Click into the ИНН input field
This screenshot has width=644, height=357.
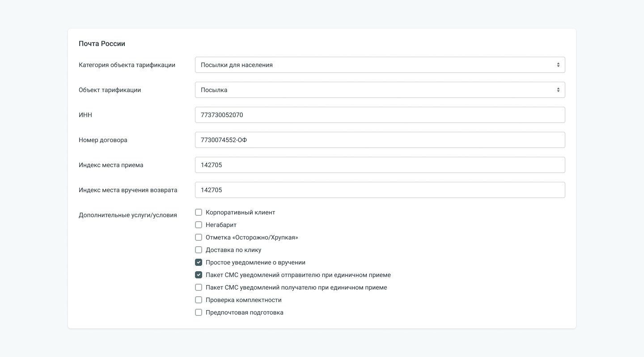point(380,115)
